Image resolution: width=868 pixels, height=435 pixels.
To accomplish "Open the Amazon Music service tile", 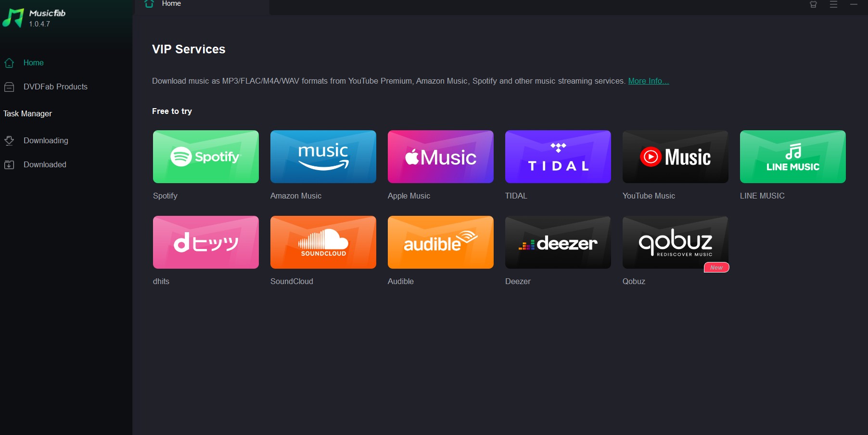I will [x=323, y=157].
